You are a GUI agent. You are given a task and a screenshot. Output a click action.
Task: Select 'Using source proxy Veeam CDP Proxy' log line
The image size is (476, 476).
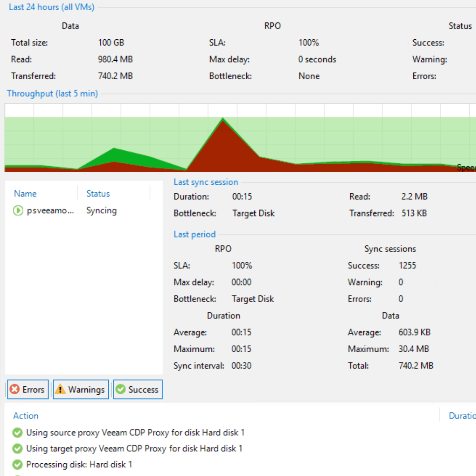[135, 432]
